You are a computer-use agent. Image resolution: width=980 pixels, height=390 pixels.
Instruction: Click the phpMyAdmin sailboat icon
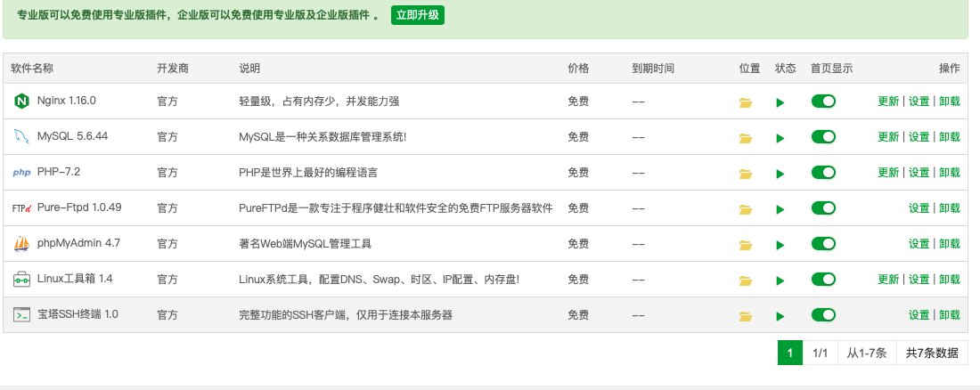(22, 244)
